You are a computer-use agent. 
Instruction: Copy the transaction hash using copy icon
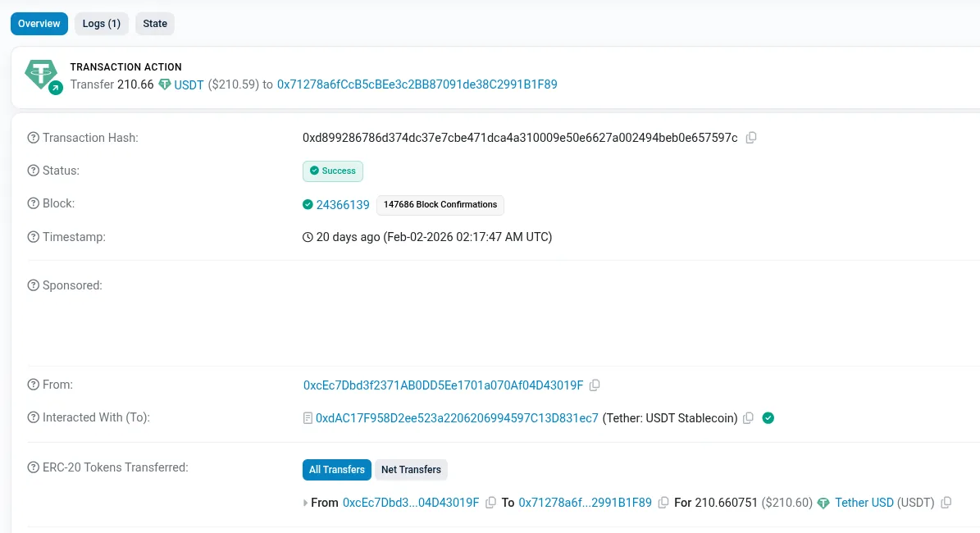[750, 137]
